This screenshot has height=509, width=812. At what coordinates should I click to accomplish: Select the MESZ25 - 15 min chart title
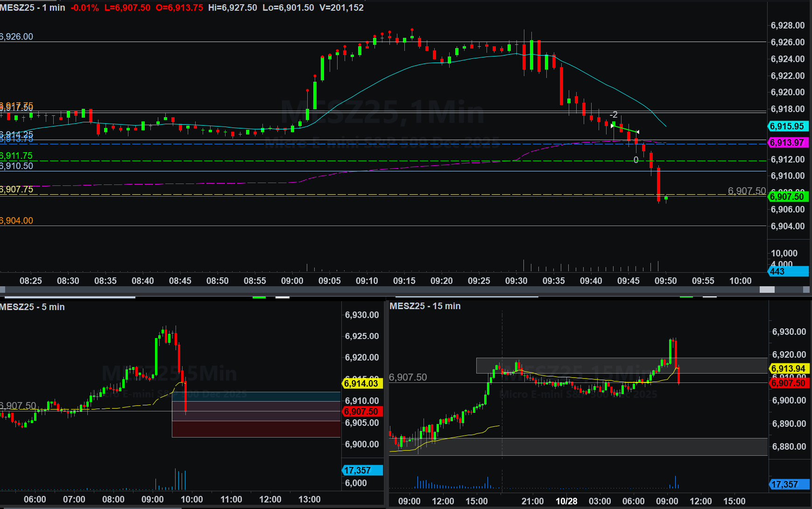425,306
